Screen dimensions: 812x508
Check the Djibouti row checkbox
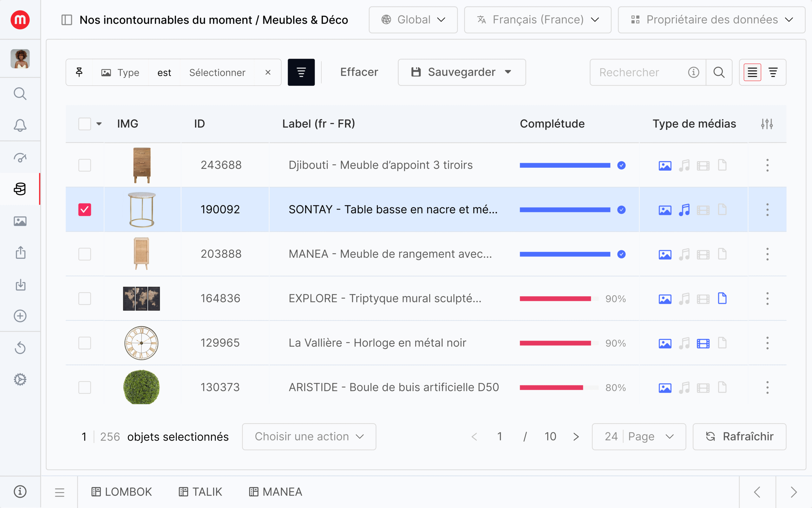tap(84, 165)
